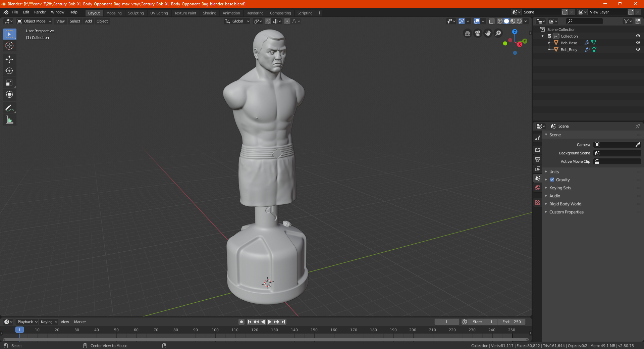Switch to the UV Editing workspace tab
Image resolution: width=644 pixels, height=349 pixels.
[159, 13]
